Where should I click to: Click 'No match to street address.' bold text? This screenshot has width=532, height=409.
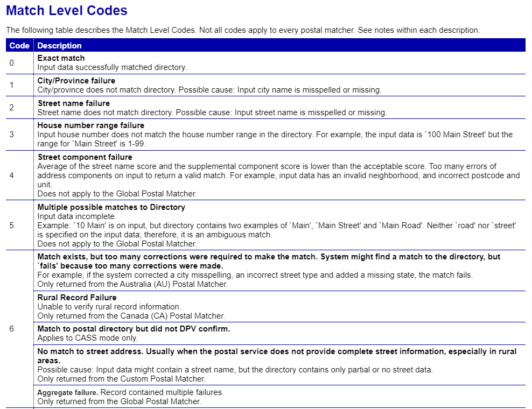tap(90, 351)
